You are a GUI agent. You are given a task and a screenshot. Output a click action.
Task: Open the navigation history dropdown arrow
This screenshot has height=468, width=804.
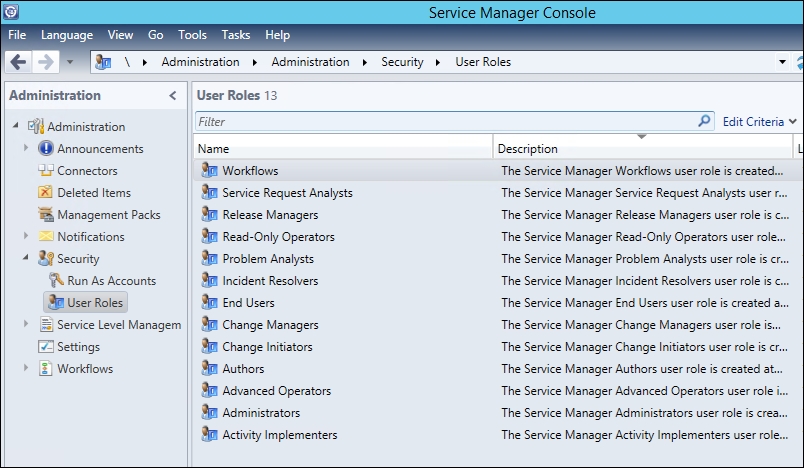point(70,62)
